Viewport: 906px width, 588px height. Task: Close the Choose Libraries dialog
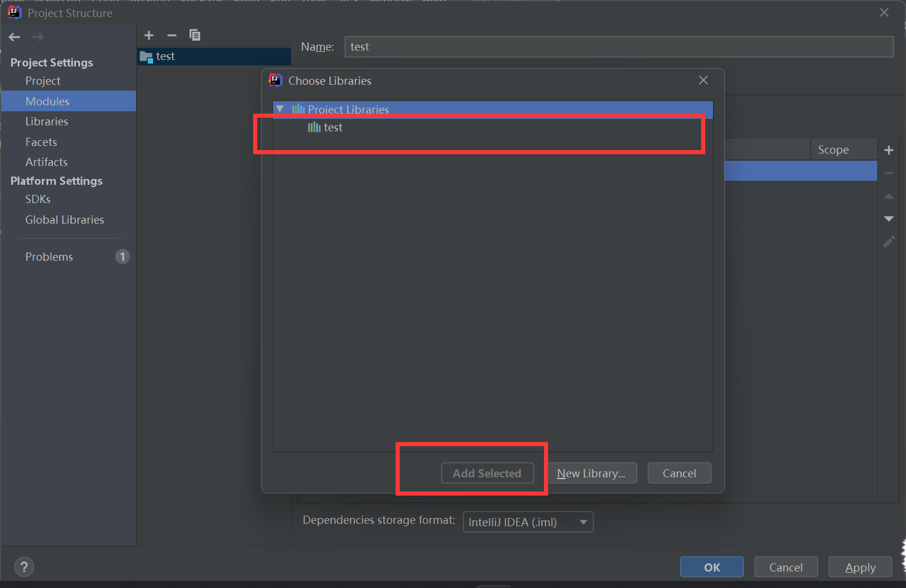click(703, 80)
